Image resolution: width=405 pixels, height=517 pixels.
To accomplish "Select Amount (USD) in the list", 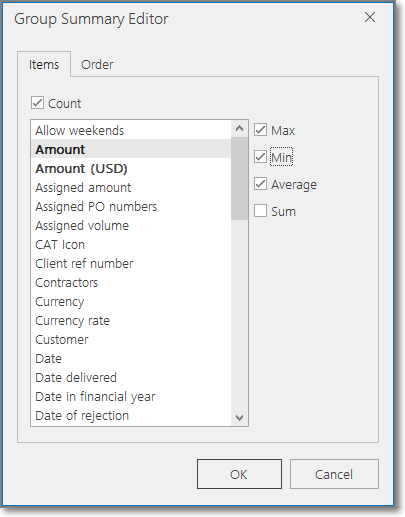I will click(x=131, y=168).
